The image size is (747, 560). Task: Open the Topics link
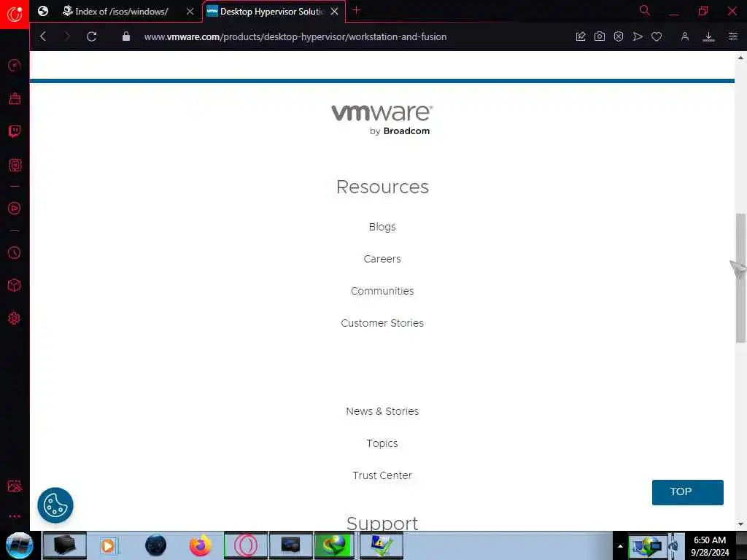(382, 443)
